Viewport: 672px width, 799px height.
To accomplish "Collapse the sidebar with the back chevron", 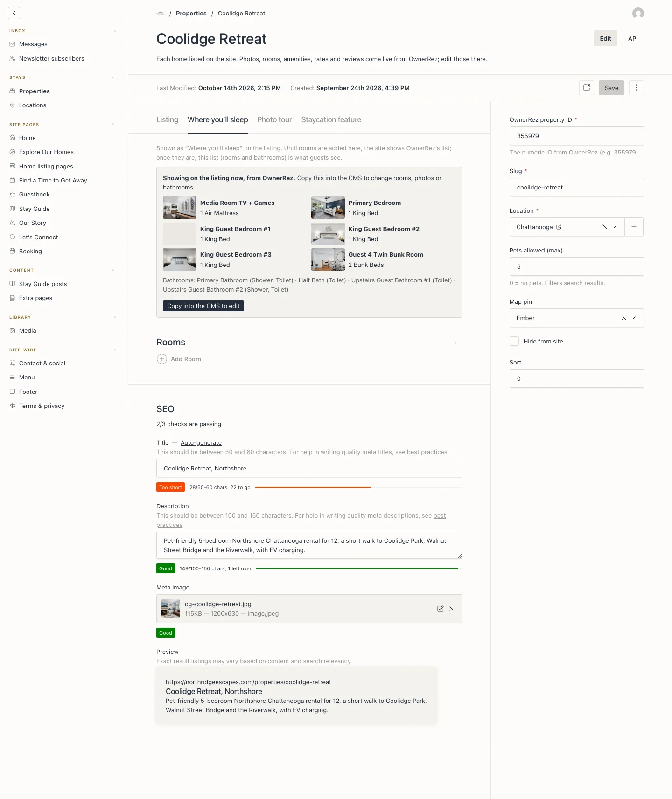I will click(x=14, y=13).
